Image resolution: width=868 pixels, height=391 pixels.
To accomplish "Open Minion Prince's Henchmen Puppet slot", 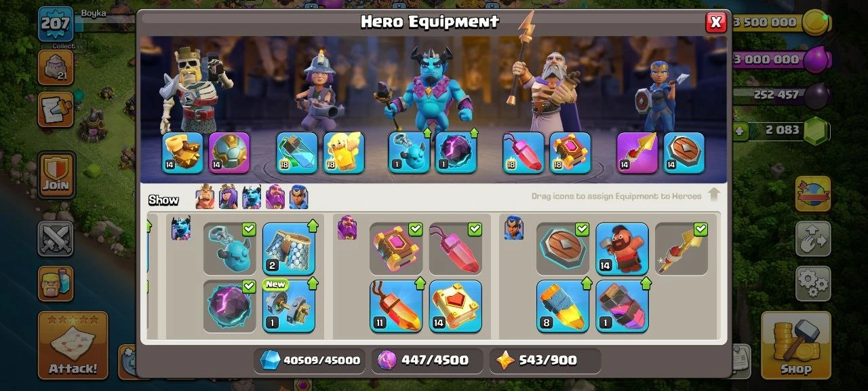I will tap(409, 153).
